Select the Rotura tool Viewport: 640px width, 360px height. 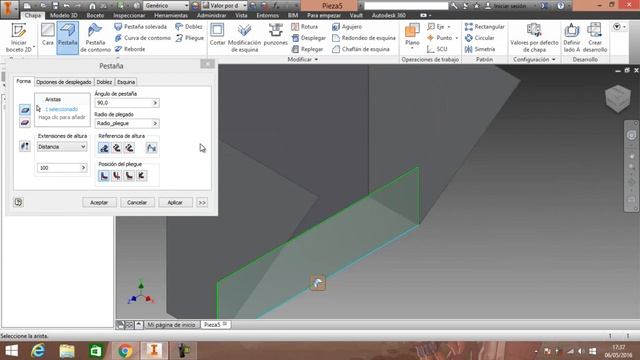(x=304, y=27)
